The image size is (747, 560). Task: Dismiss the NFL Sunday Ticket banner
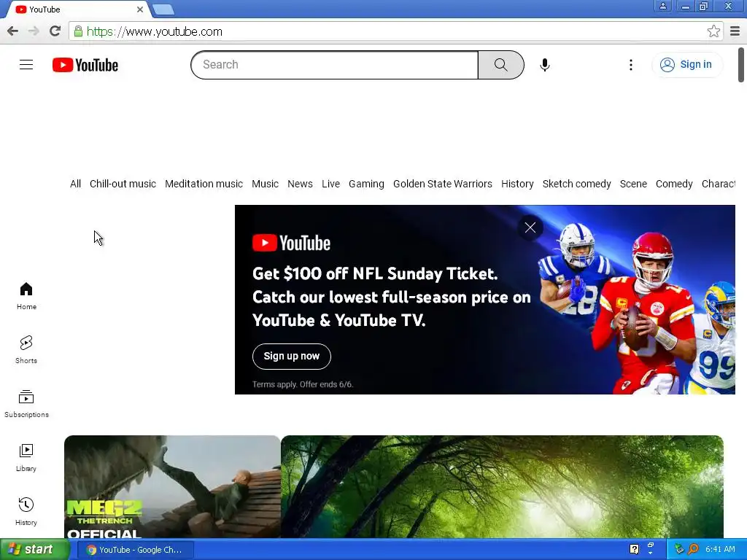pos(530,227)
